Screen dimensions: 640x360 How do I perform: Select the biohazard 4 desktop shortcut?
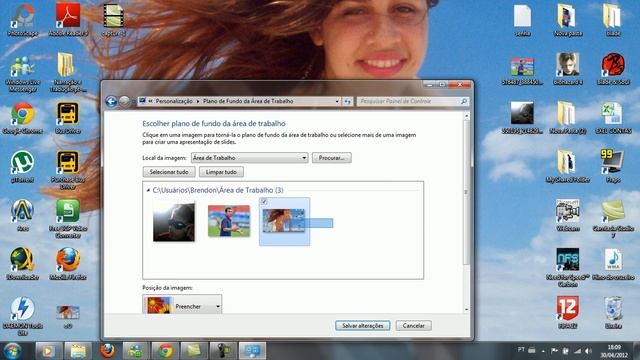tap(568, 69)
